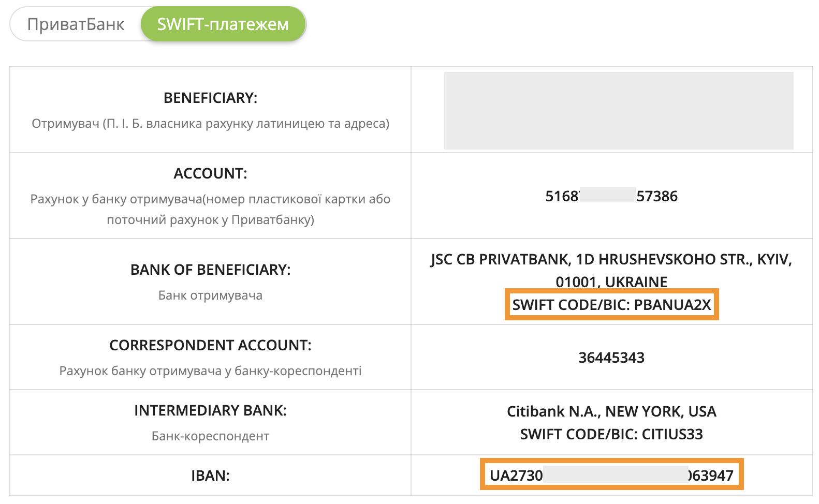Click the BENEFICIARY heading label
Viewport: 819px width, 504px height.
click(x=210, y=98)
